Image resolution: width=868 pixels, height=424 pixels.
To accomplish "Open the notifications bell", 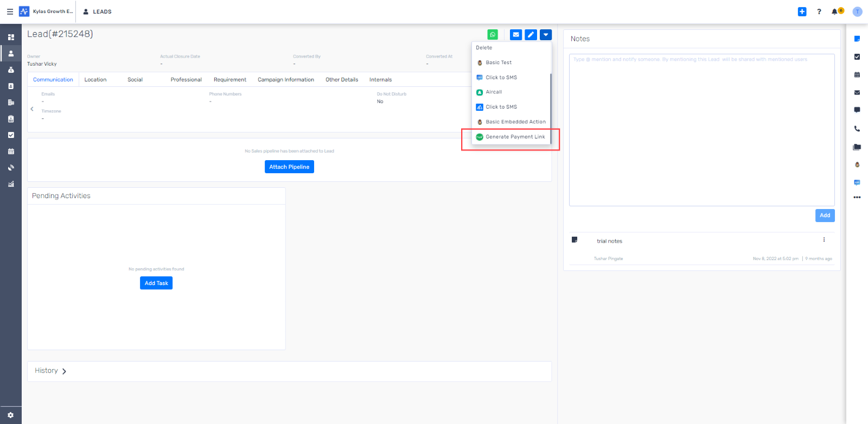I will pyautogui.click(x=835, y=11).
